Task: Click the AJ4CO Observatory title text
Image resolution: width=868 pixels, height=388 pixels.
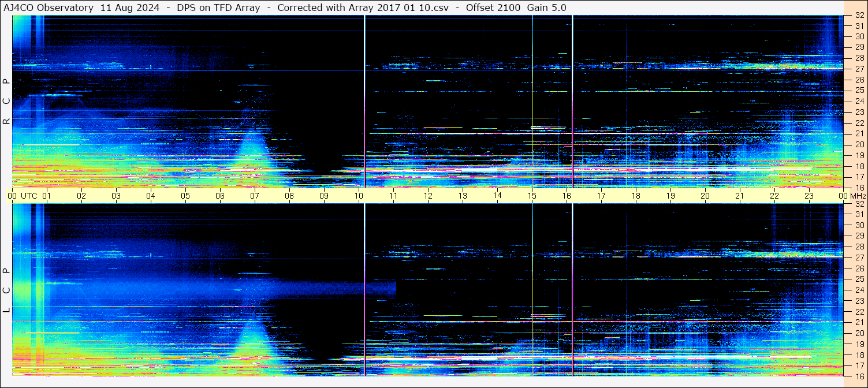Action: [49, 8]
